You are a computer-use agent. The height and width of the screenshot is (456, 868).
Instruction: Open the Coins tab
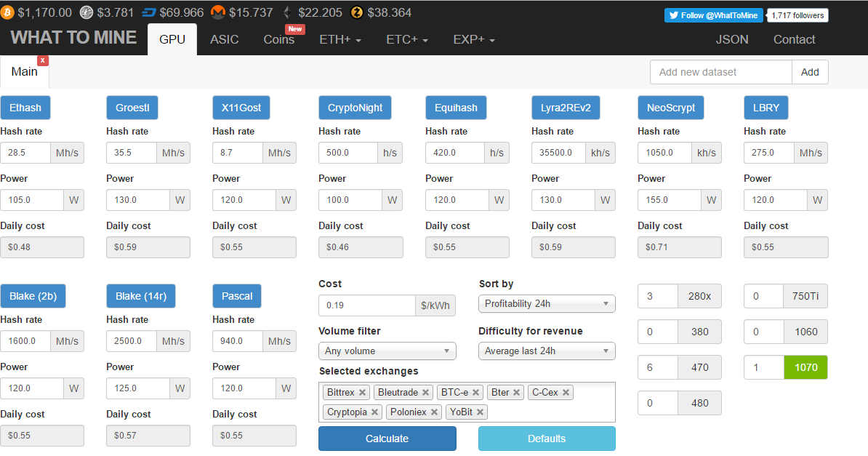coord(278,40)
